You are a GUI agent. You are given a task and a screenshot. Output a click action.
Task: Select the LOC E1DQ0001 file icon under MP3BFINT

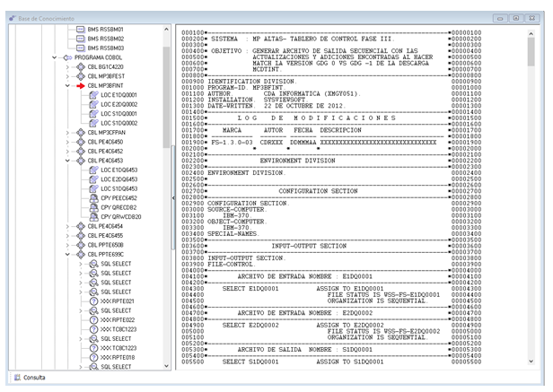tap(92, 95)
